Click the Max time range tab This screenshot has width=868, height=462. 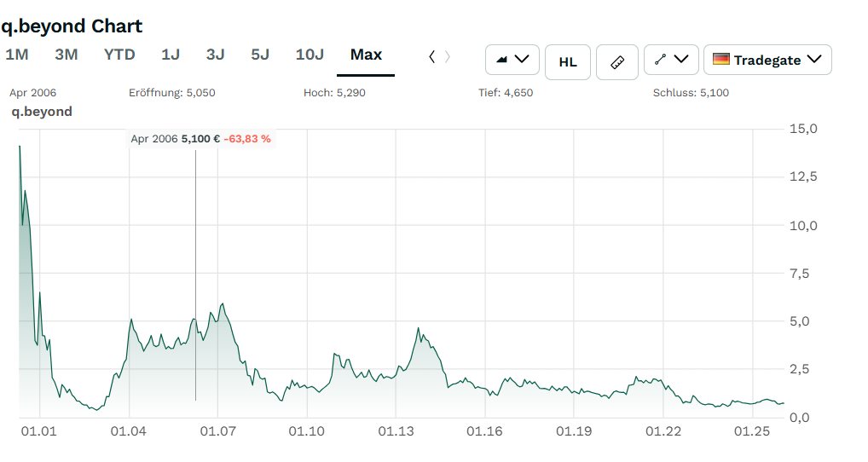(x=366, y=55)
